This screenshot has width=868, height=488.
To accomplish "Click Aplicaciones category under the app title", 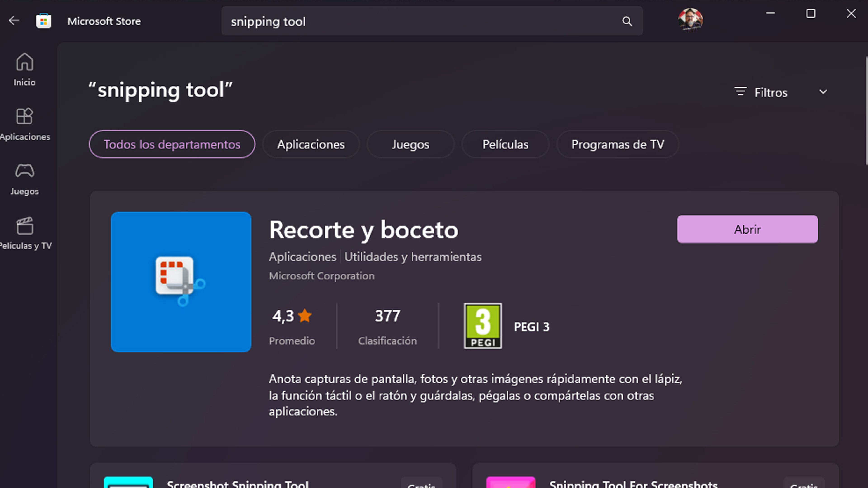I will pos(303,257).
